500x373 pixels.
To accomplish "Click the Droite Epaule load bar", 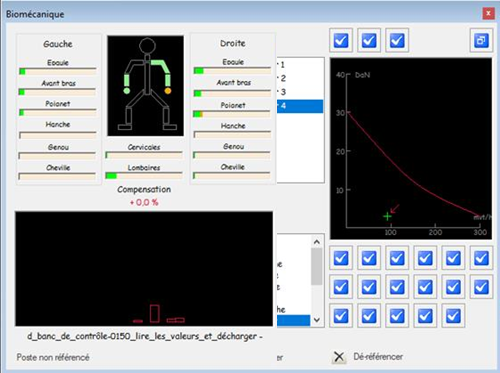I will coord(232,70).
